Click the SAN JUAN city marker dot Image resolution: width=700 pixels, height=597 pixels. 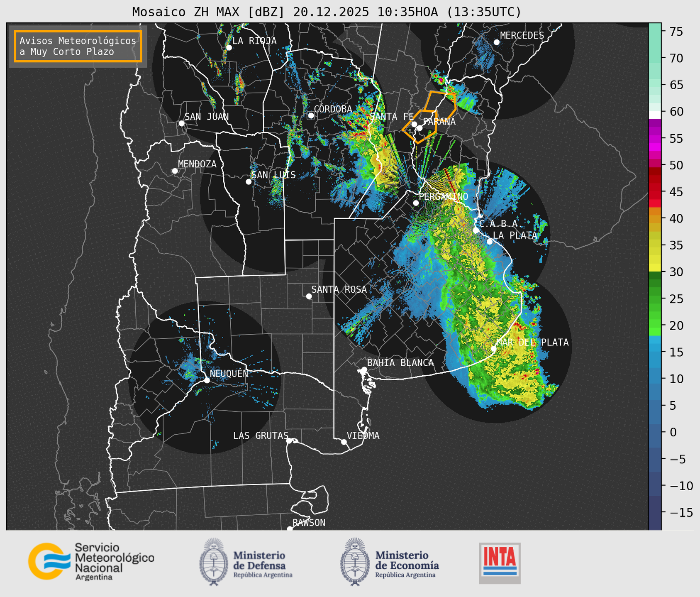181,123
